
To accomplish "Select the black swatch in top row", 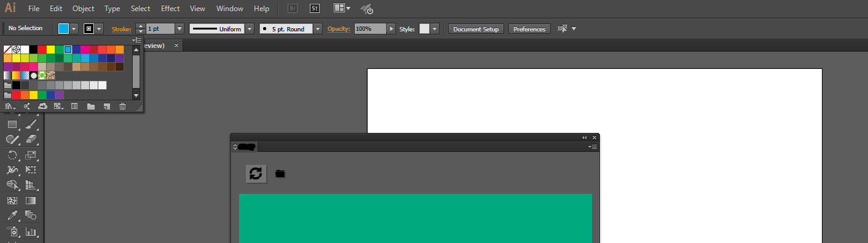I will click(34, 49).
